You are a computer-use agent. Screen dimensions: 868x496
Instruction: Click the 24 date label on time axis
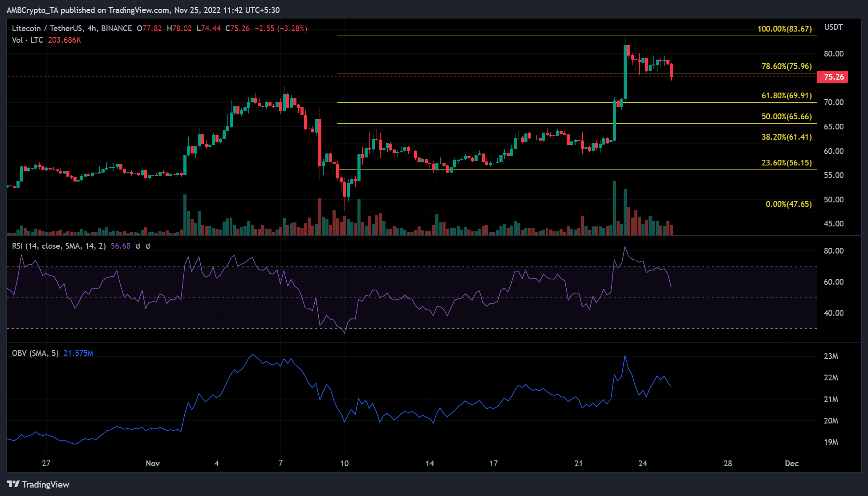pyautogui.click(x=643, y=464)
